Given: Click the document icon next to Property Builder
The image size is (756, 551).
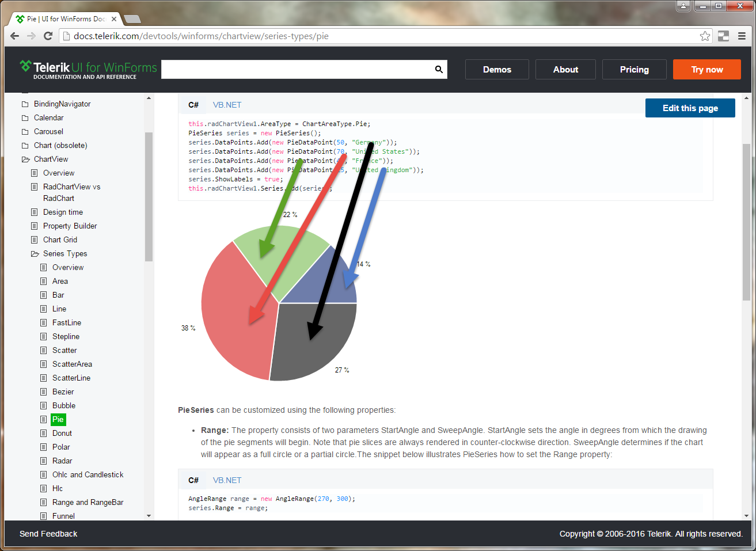Looking at the screenshot, I should (x=35, y=226).
